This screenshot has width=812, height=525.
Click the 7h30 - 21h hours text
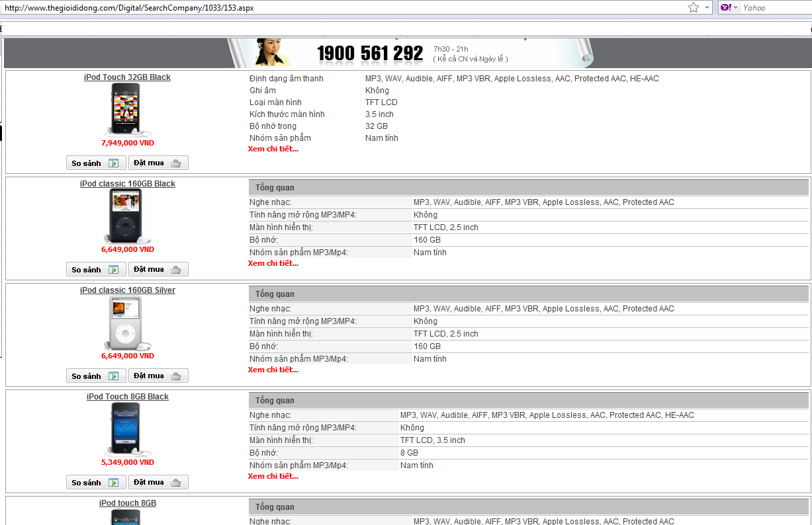[451, 49]
